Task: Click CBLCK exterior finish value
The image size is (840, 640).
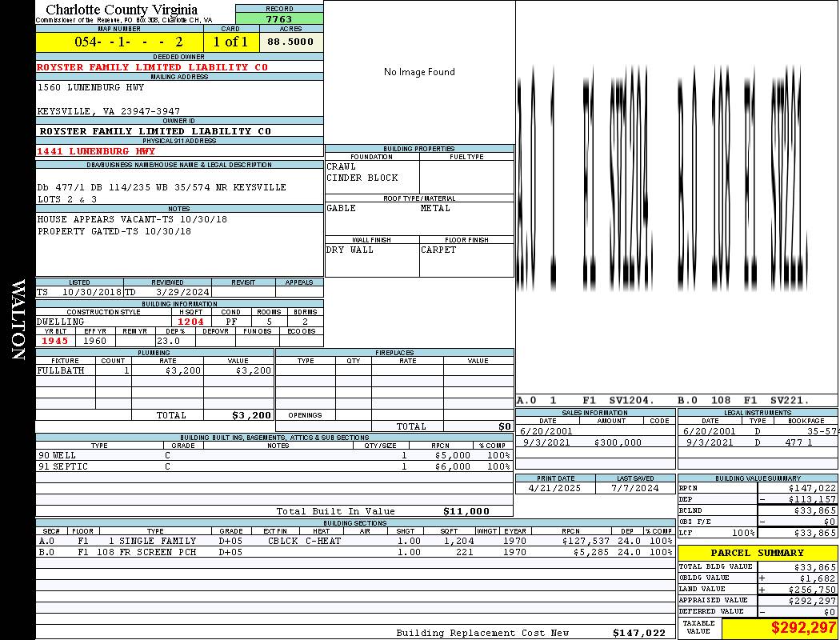Action: [283, 542]
